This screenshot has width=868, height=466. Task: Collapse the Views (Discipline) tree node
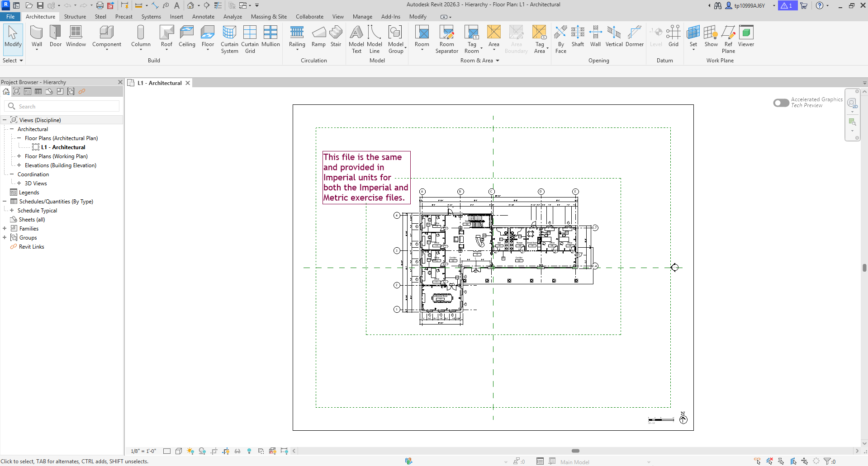pyautogui.click(x=5, y=120)
